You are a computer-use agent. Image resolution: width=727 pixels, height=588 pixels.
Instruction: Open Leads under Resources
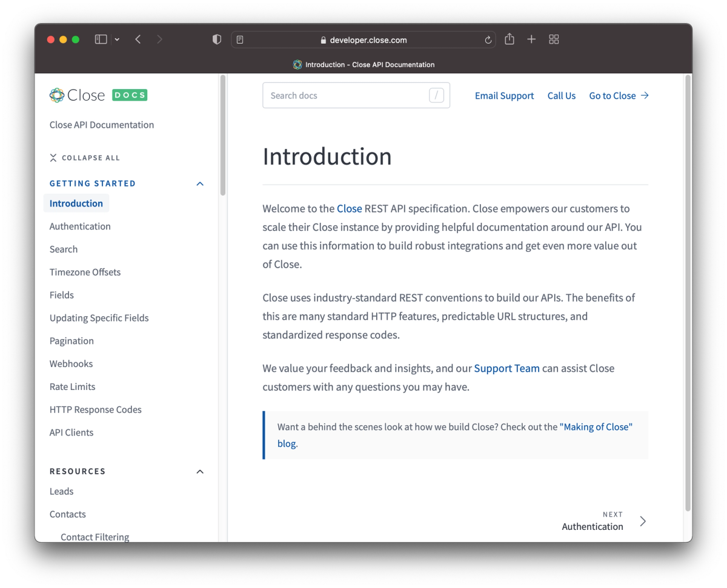tap(62, 491)
